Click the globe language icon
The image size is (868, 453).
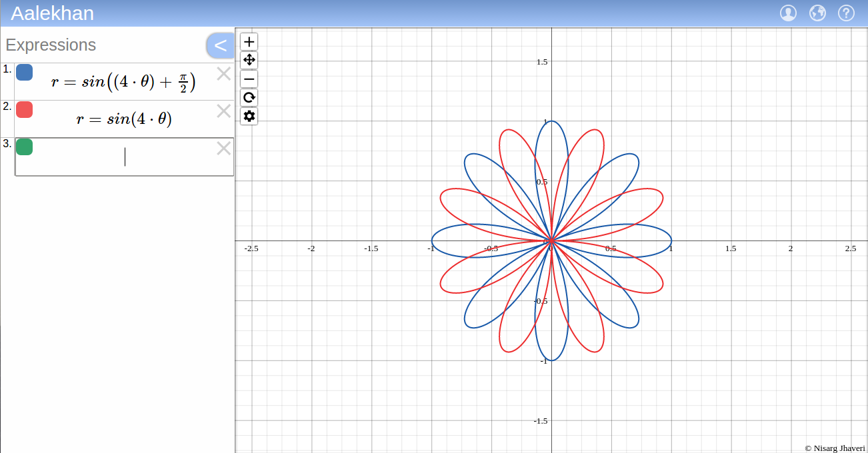pos(817,13)
